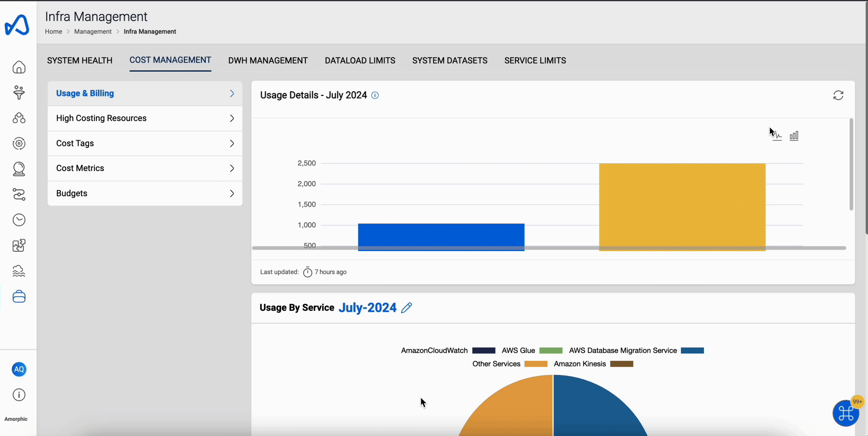
Task: Click the info circle sidebar icon
Action: [19, 395]
